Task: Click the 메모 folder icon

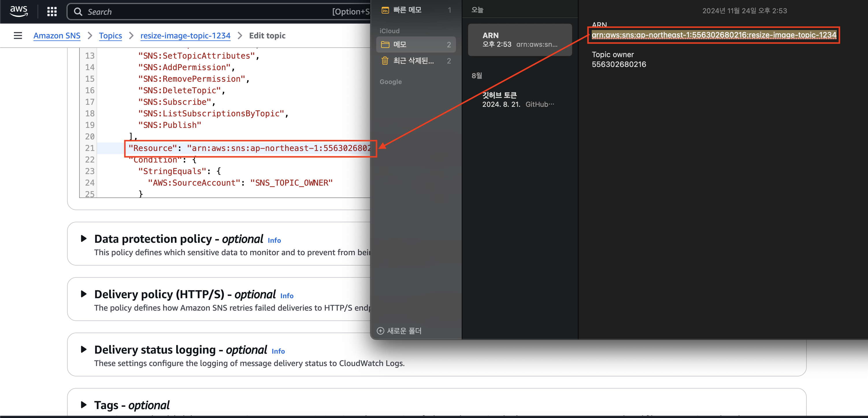Action: (385, 44)
